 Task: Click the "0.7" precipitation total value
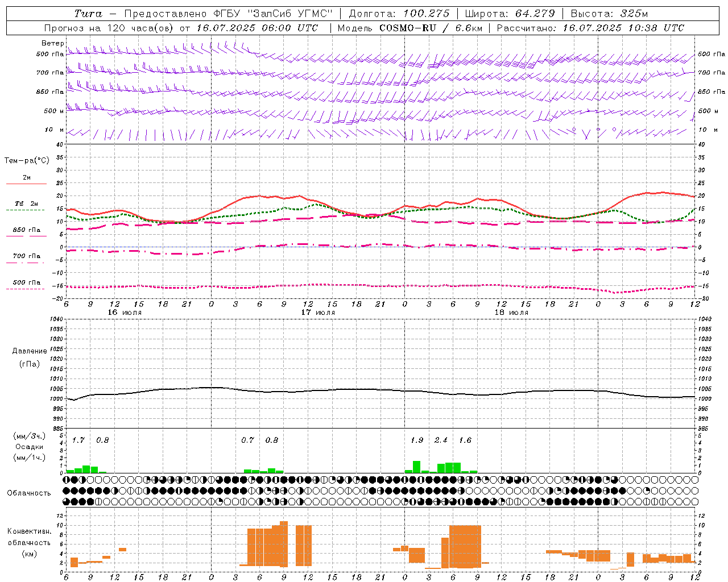[x=247, y=440]
